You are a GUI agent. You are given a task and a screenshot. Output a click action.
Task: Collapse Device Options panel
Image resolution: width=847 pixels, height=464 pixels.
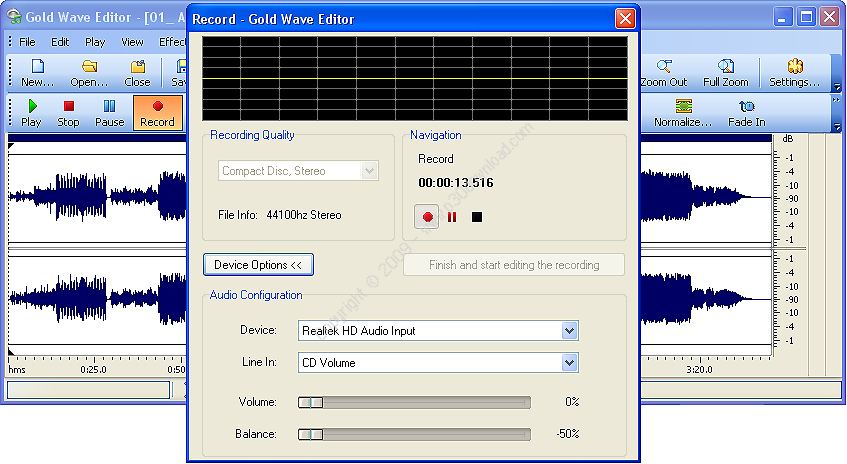click(258, 265)
